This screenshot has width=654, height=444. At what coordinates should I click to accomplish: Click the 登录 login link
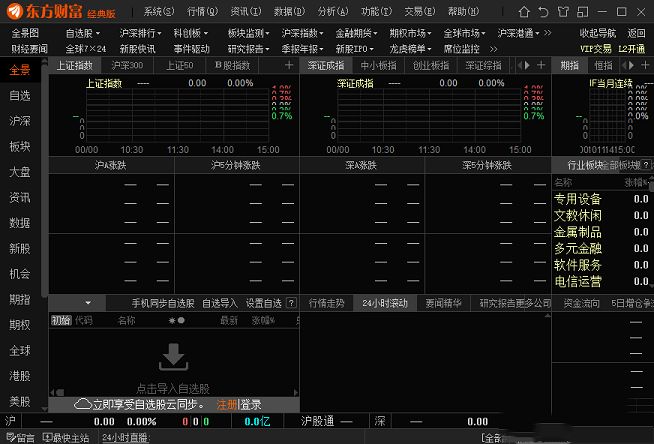[251, 404]
